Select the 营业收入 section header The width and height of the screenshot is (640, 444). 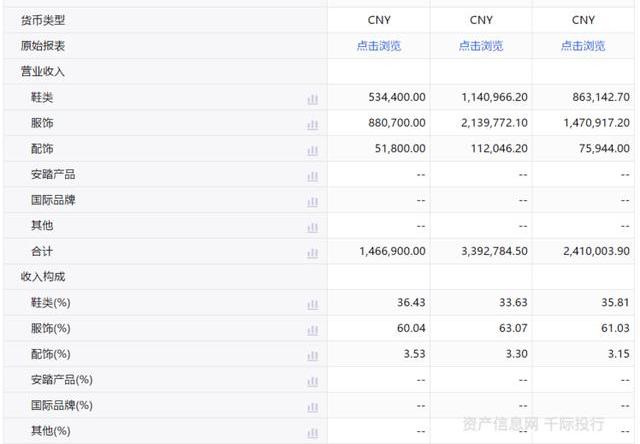pyautogui.click(x=43, y=71)
